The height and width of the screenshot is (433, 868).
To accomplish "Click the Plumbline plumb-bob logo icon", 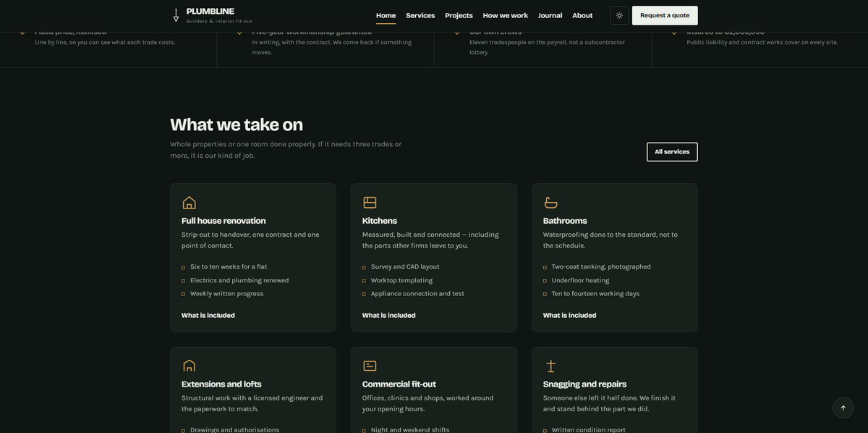I will [176, 15].
